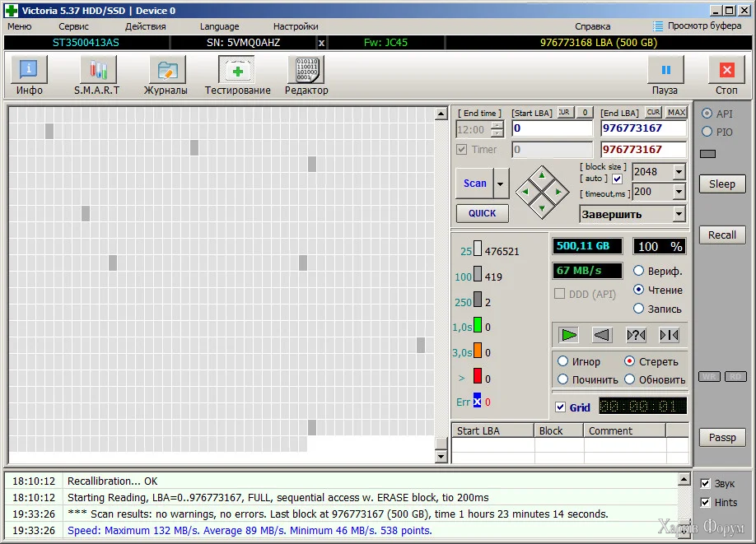Select the Запись write mode radio button
Screen dimensions: 756x544
coord(638,309)
